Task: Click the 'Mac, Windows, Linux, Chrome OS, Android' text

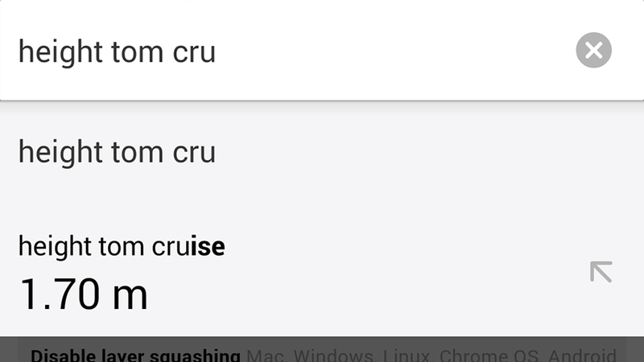Action: [431, 356]
